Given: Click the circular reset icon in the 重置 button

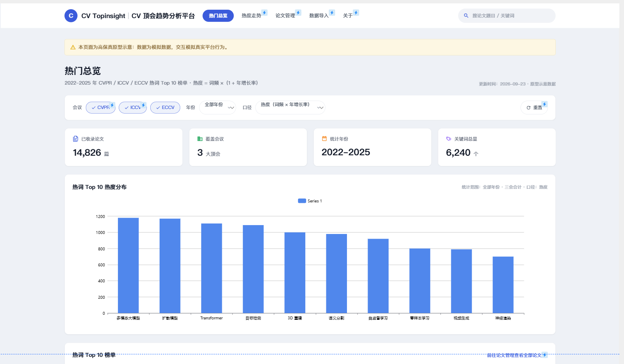Looking at the screenshot, I should click(528, 108).
